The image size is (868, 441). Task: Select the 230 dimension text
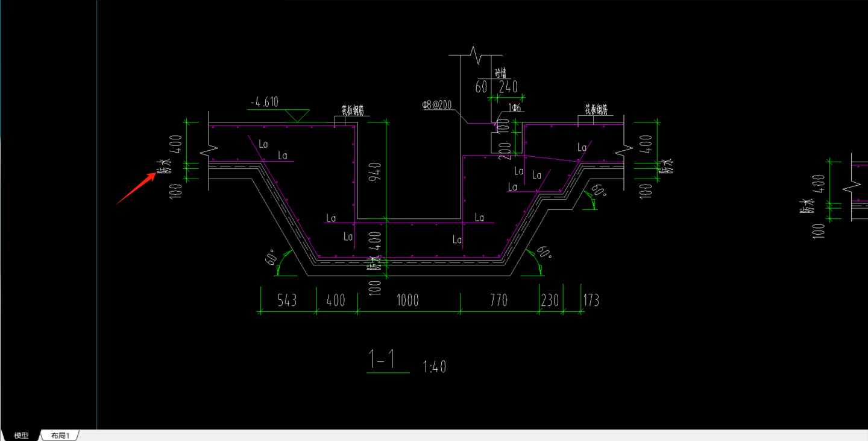[550, 300]
